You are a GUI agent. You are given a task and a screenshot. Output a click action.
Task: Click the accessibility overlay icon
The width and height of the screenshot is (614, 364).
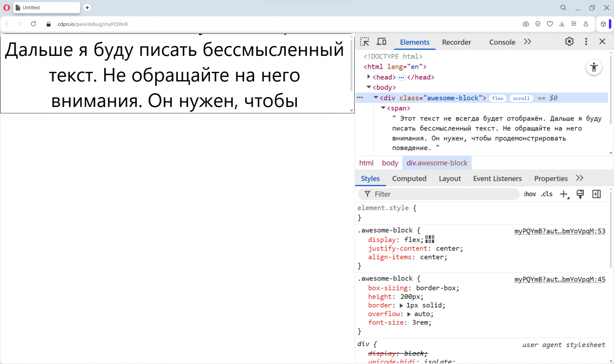(x=594, y=67)
